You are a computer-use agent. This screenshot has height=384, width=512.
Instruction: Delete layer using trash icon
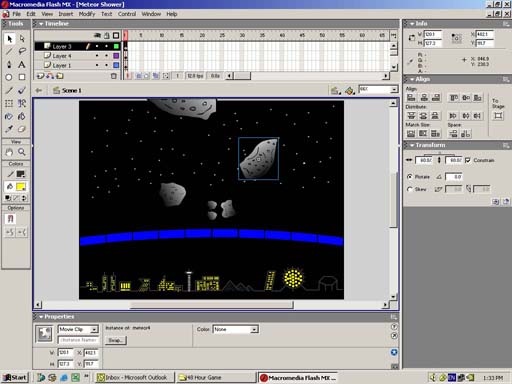coord(114,76)
